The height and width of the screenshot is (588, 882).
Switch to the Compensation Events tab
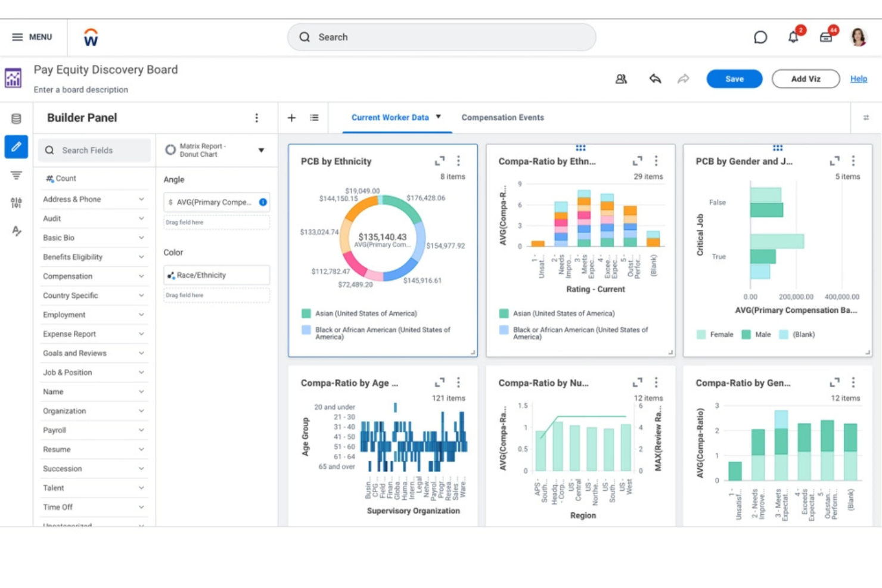coord(502,117)
